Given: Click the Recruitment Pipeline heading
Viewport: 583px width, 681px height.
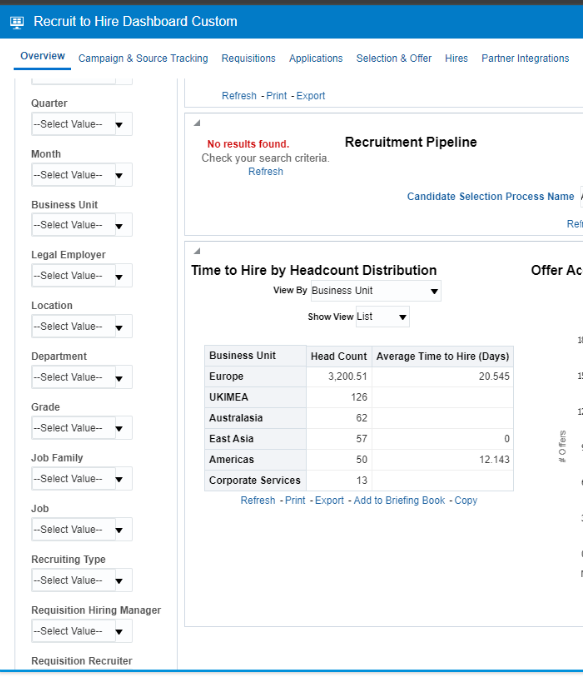Looking at the screenshot, I should click(x=411, y=142).
